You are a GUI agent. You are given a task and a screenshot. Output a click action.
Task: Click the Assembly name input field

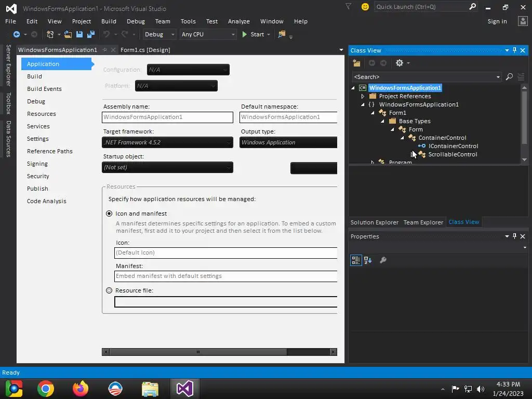pos(167,117)
